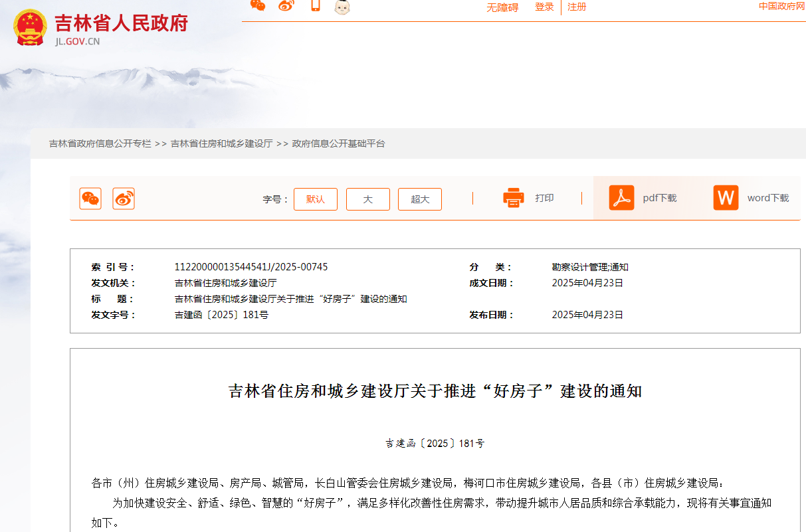This screenshot has width=806, height=532.
Task: Open the 中国政府网 link
Action: [x=781, y=7]
